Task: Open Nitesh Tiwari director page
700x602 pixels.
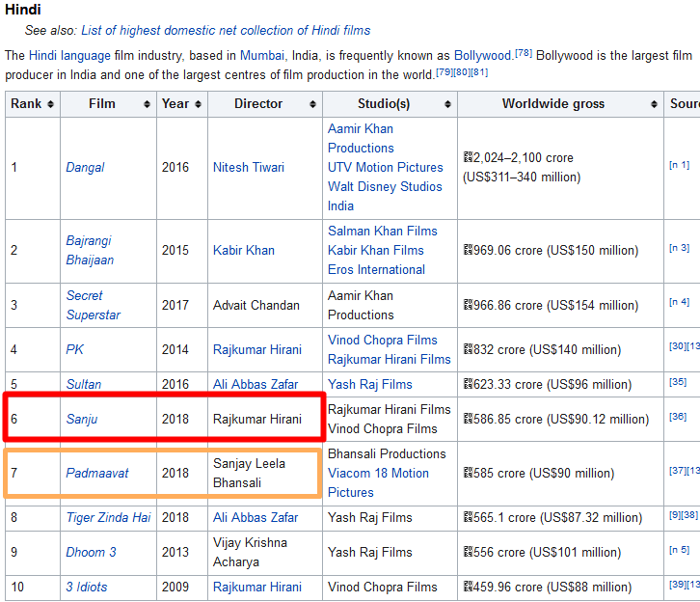Action: click(x=249, y=168)
